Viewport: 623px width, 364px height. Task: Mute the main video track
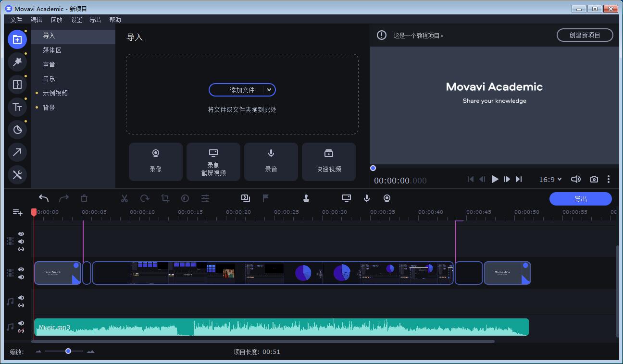[x=21, y=277]
